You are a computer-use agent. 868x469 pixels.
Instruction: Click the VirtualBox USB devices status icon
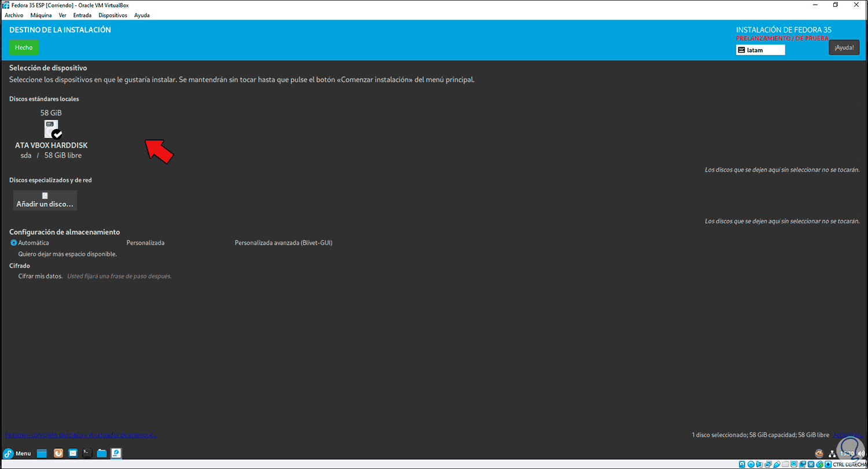coord(775,464)
